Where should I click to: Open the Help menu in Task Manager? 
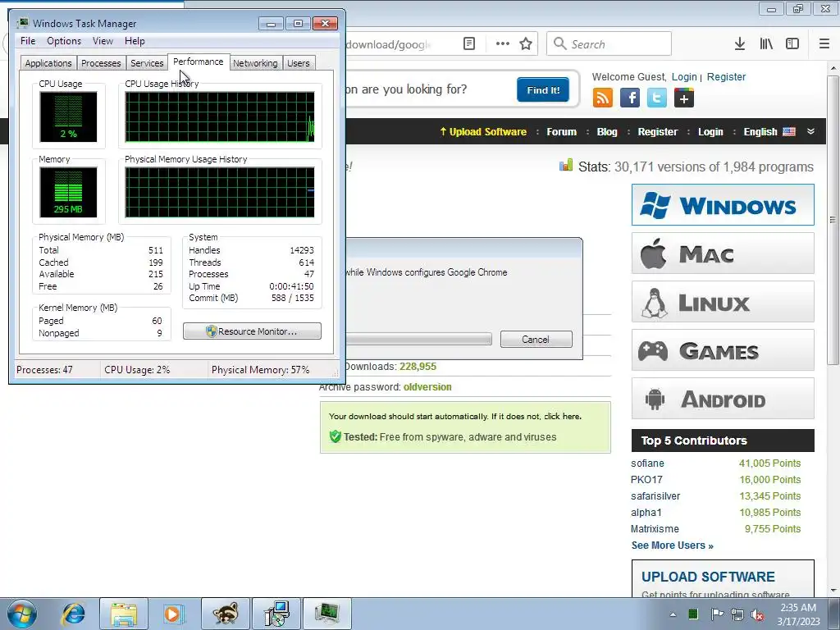pyautogui.click(x=135, y=41)
